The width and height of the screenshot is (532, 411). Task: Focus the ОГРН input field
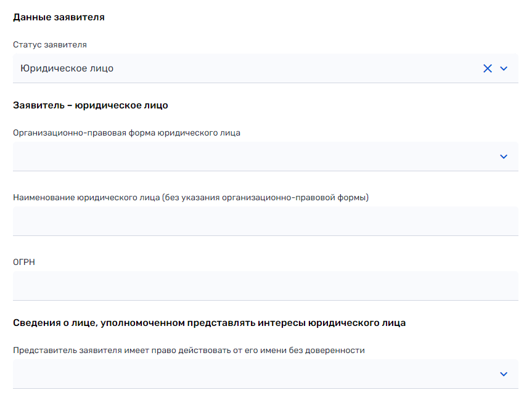[x=265, y=286]
